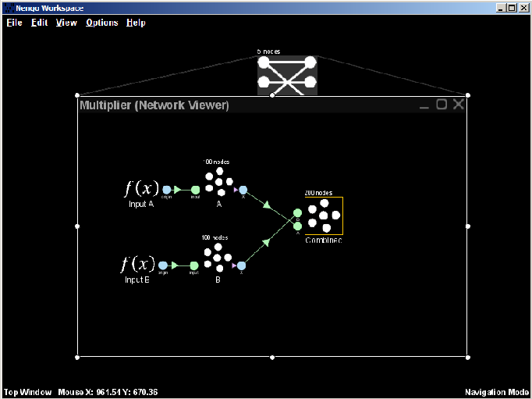Open the File menu
532x399 pixels.
pos(15,23)
